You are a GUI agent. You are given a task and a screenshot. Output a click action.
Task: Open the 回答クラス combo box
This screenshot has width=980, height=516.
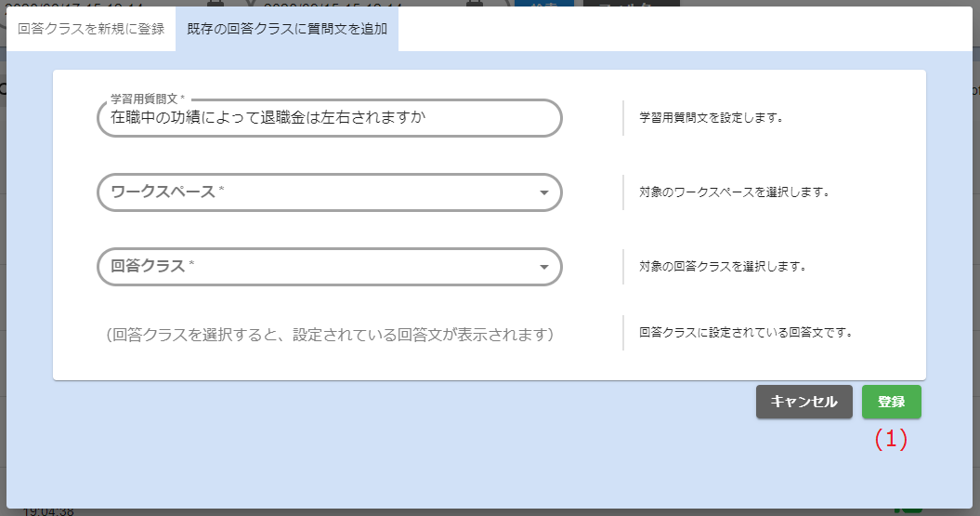[316, 267]
